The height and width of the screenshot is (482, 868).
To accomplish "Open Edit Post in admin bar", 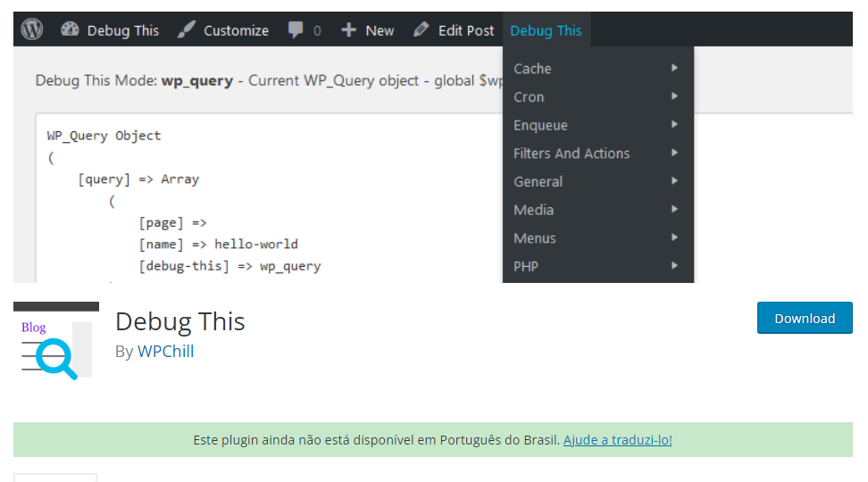I will click(466, 30).
